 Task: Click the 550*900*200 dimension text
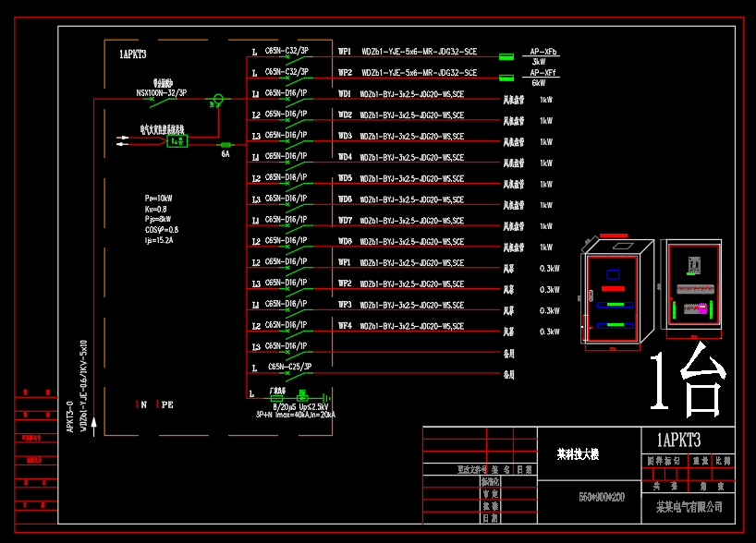coord(602,497)
